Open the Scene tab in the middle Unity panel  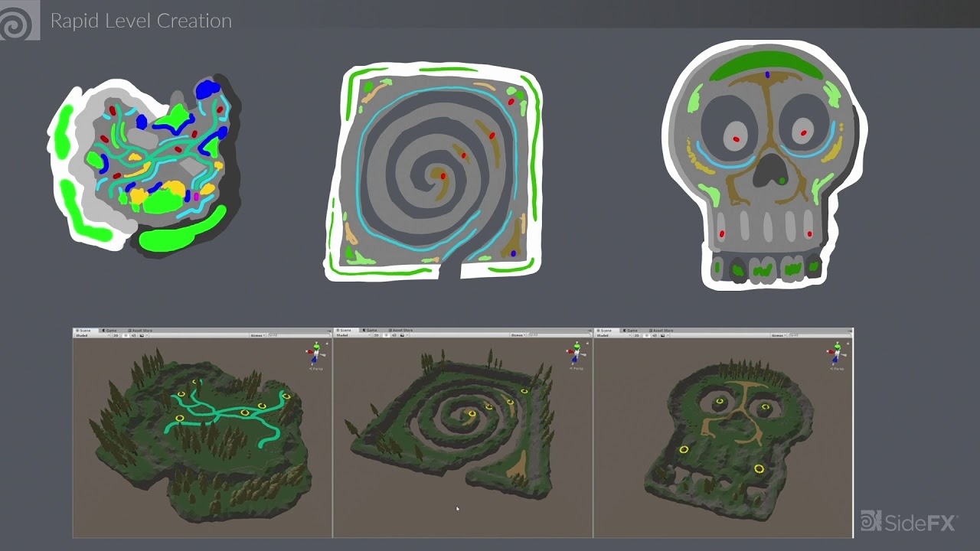[x=345, y=331]
